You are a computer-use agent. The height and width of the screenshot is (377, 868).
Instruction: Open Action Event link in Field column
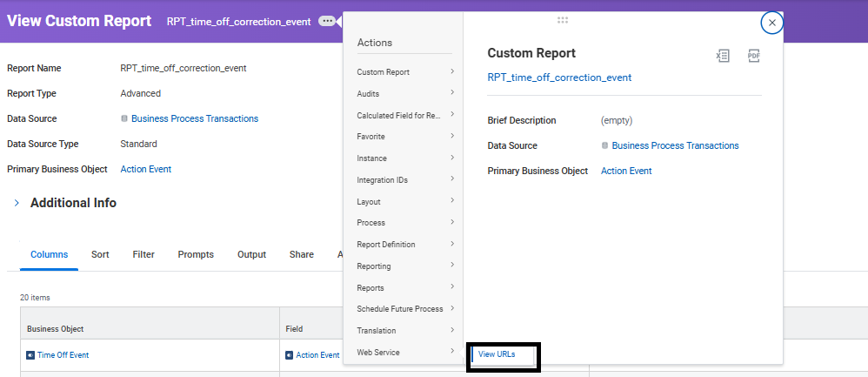(317, 355)
